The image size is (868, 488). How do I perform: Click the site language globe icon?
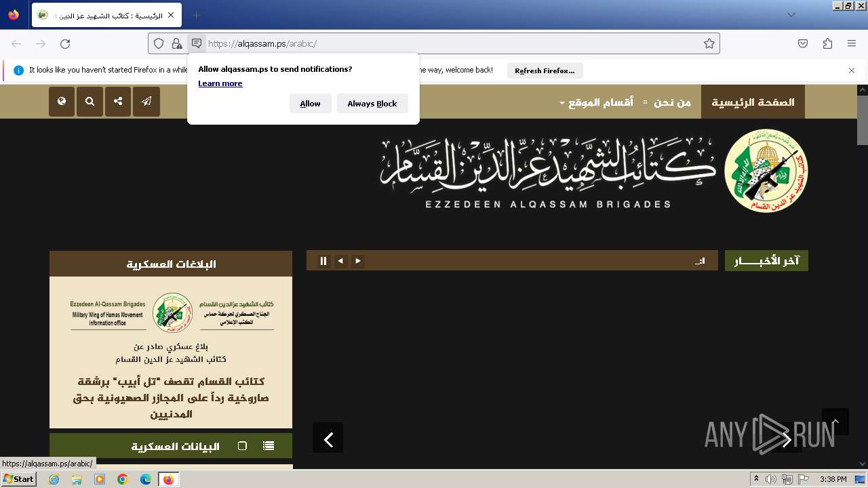click(62, 102)
